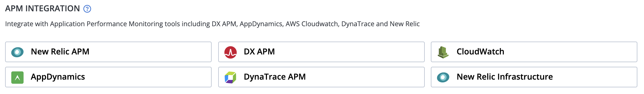Click 'DynaTrace' within the description sentence
Image resolution: width=644 pixels, height=94 pixels.
point(358,24)
